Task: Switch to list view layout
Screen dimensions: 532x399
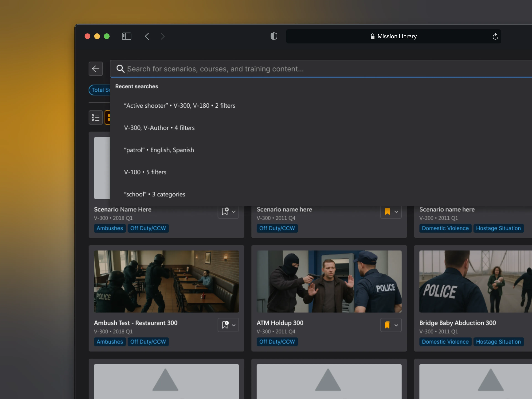Action: (96, 118)
